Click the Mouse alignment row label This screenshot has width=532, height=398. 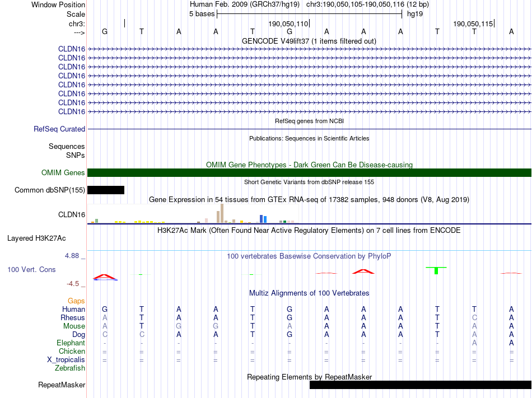[x=74, y=326]
